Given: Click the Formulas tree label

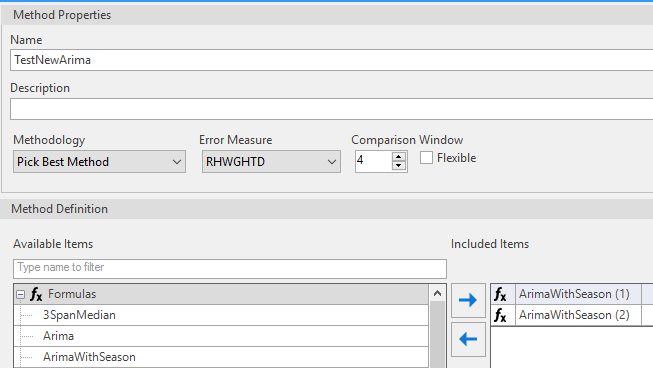Looking at the screenshot, I should click(72, 294).
